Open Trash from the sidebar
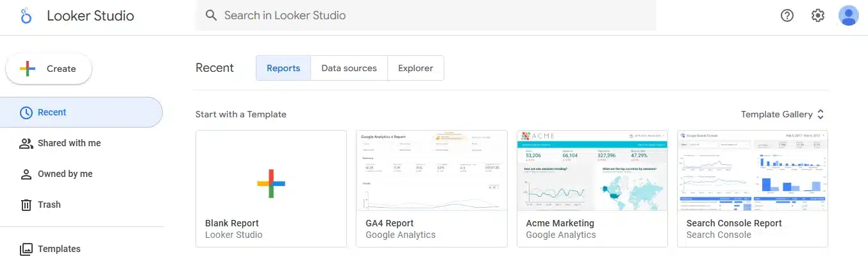This screenshot has width=868, height=277. (x=81, y=205)
